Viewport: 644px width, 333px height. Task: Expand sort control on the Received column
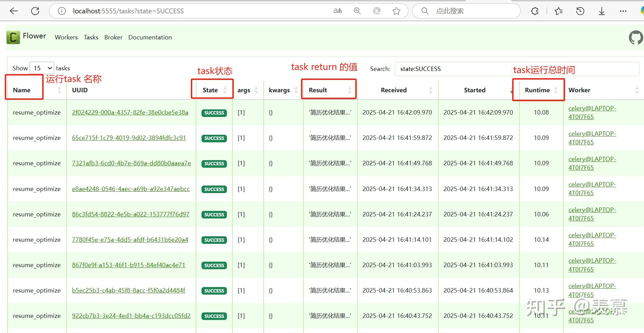[431, 90]
